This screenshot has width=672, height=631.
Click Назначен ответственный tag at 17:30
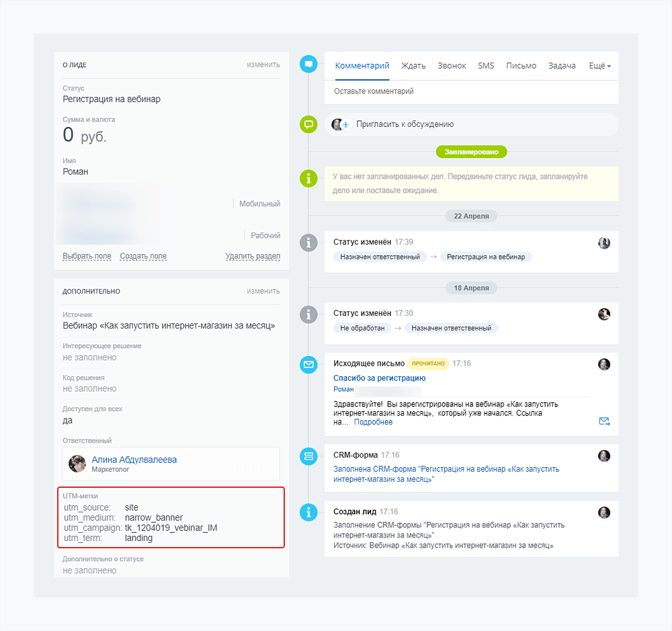[452, 328]
